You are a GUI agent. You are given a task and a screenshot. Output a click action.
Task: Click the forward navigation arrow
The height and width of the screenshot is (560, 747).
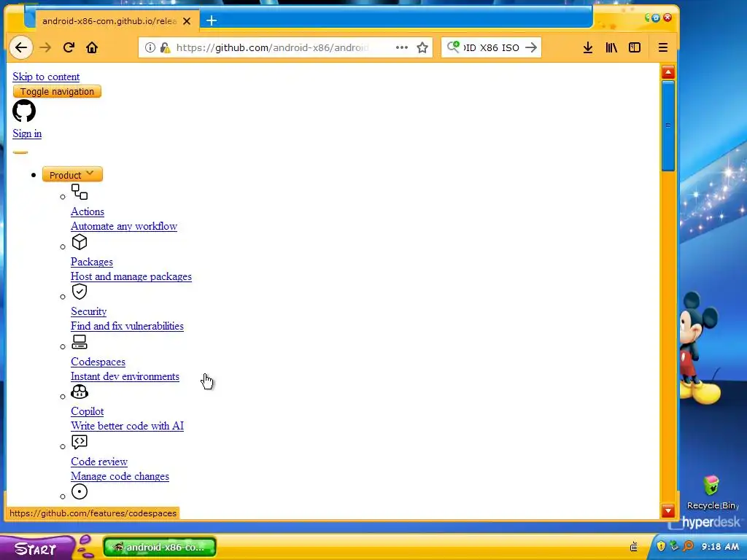point(45,47)
